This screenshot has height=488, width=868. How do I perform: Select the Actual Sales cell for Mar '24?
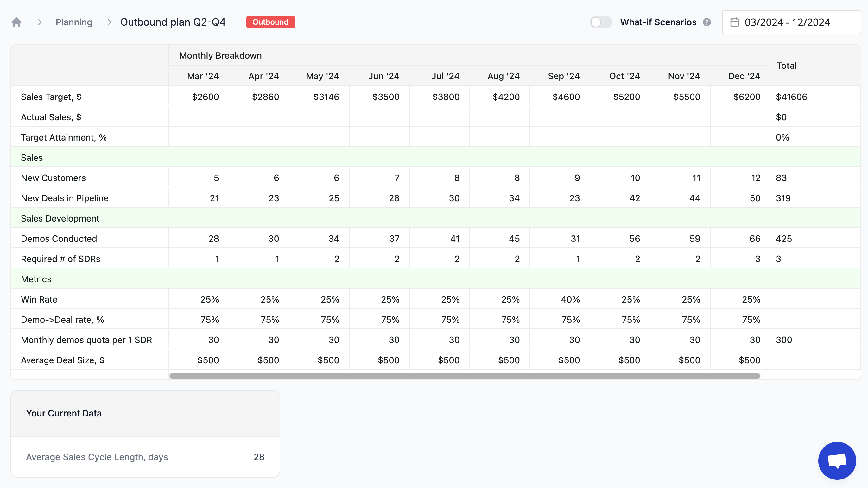pyautogui.click(x=199, y=117)
